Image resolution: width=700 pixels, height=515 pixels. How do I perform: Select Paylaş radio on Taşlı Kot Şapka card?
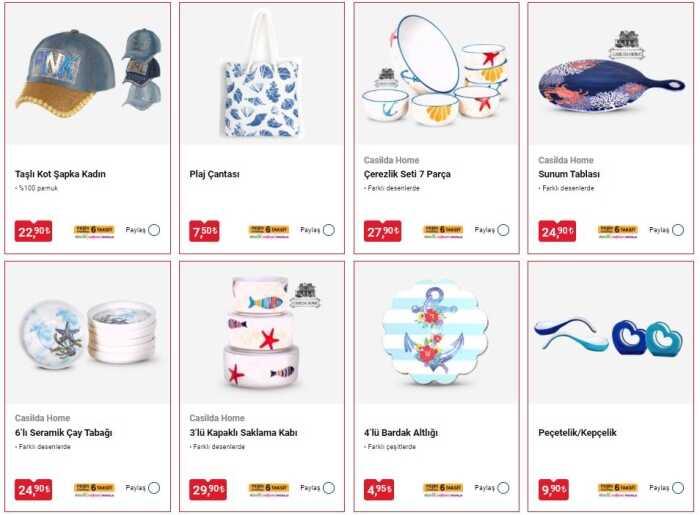click(154, 230)
